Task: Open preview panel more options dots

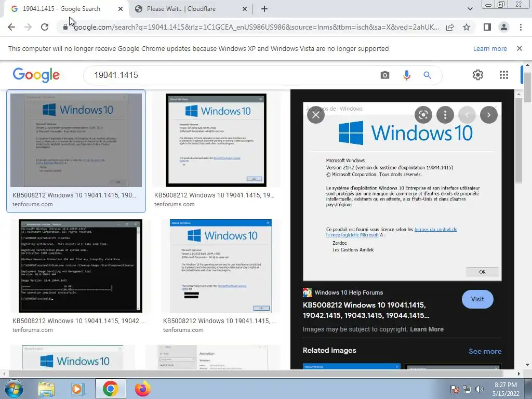Action: (445, 115)
